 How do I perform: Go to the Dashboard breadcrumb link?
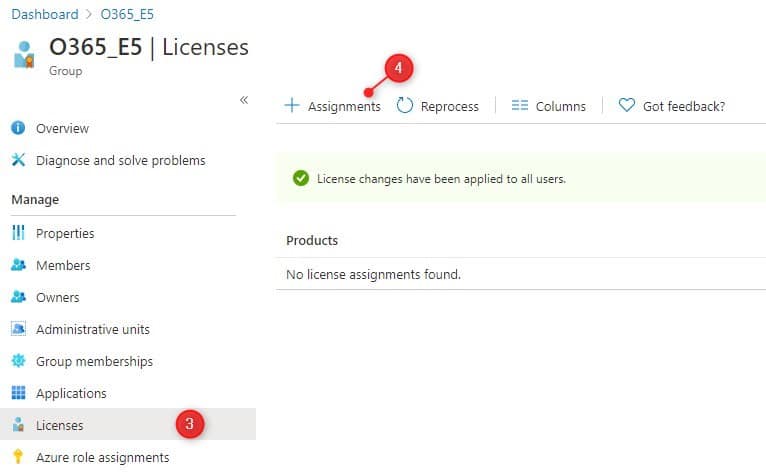pos(44,14)
